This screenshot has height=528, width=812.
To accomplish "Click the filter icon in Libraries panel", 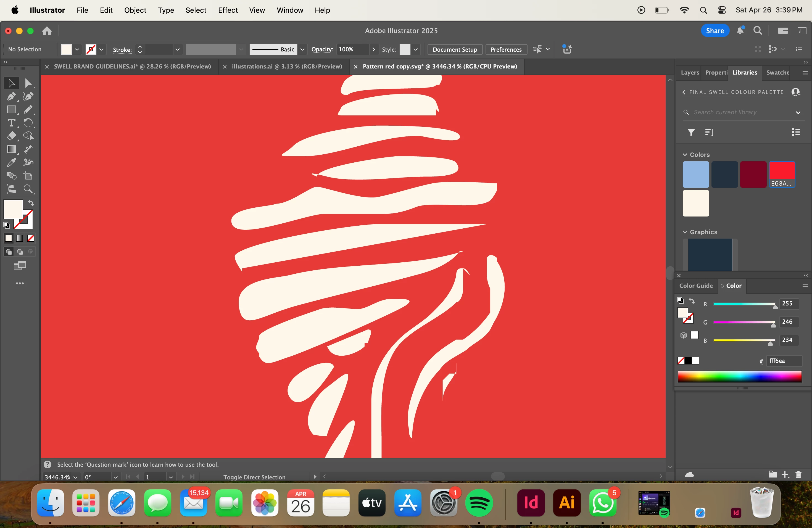I will 691,132.
